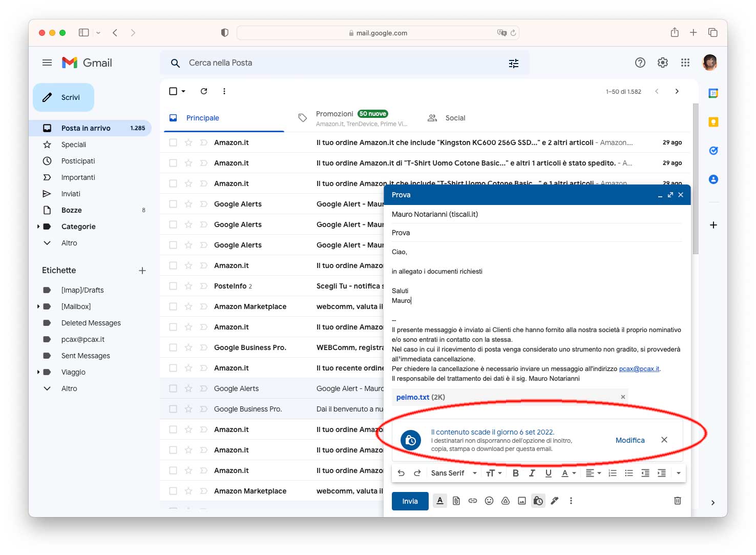Open the pcax@pcax.it email link
The height and width of the screenshot is (555, 756).
pos(639,369)
